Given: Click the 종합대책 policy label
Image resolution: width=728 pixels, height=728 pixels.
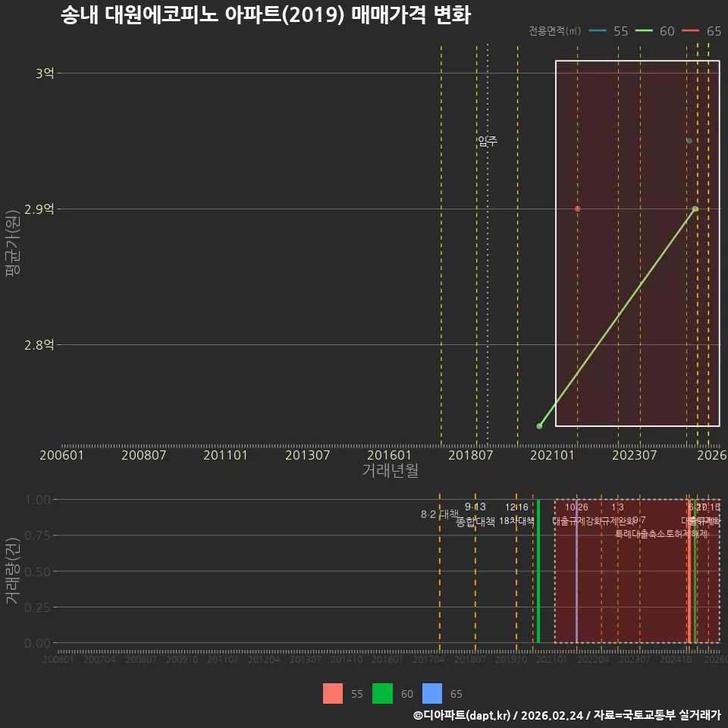Looking at the screenshot, I should coord(475,522).
